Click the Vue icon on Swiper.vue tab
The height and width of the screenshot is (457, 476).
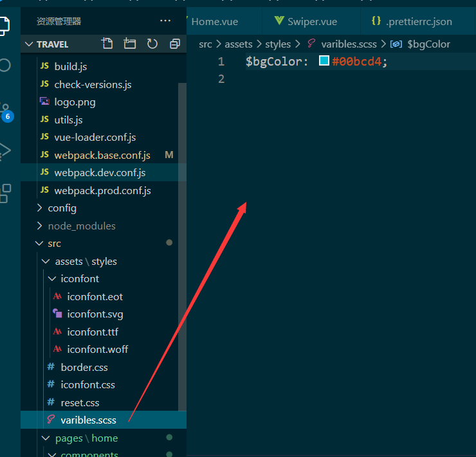pyautogui.click(x=279, y=21)
